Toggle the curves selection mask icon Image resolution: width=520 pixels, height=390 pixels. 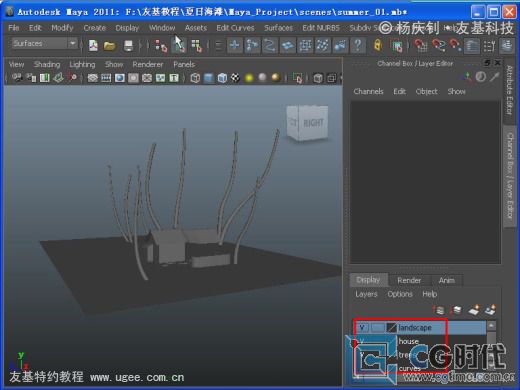click(x=270, y=45)
